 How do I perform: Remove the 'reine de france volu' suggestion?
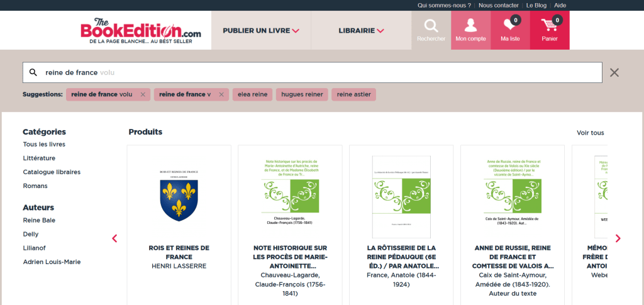pyautogui.click(x=143, y=95)
